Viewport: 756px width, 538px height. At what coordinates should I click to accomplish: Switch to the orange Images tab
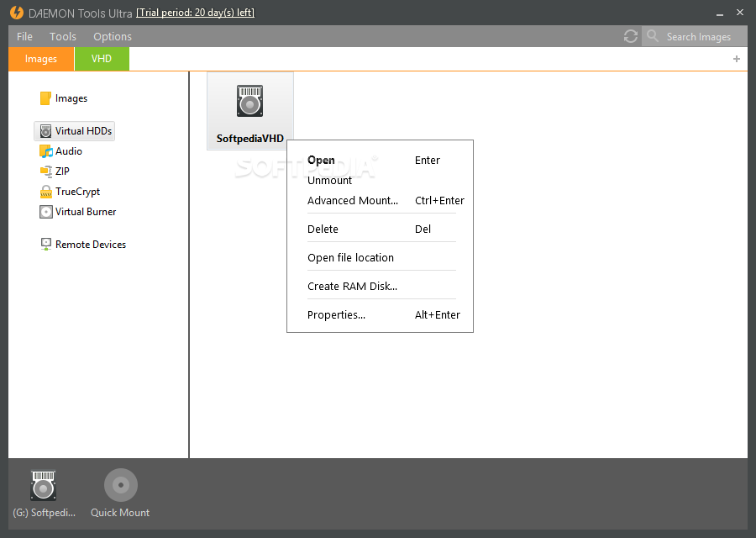[x=41, y=59]
